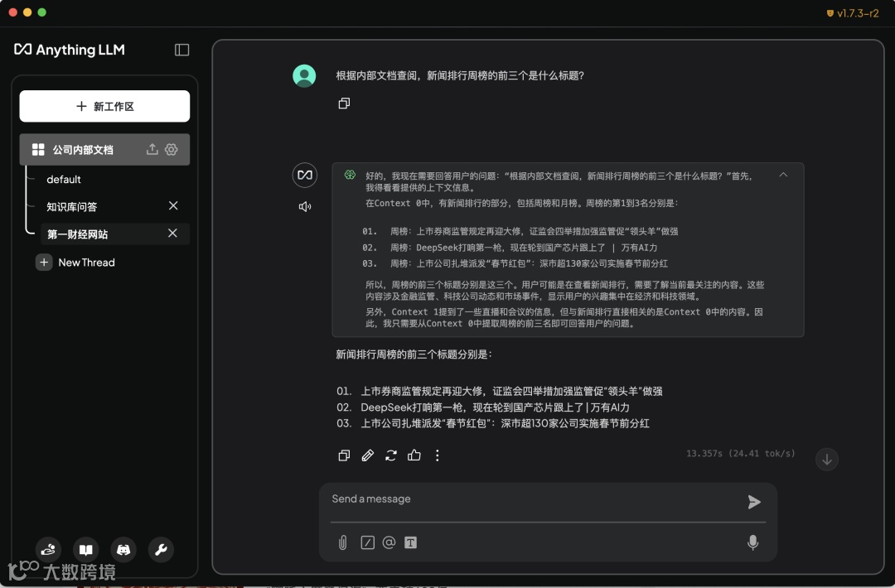Start a New Thread
The width and height of the screenshot is (895, 588).
click(x=86, y=263)
